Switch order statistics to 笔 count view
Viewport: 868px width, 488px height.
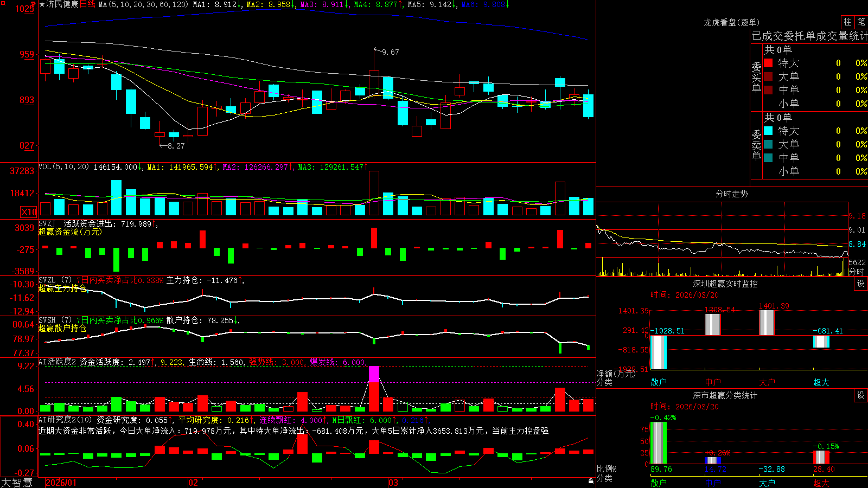pos(861,22)
